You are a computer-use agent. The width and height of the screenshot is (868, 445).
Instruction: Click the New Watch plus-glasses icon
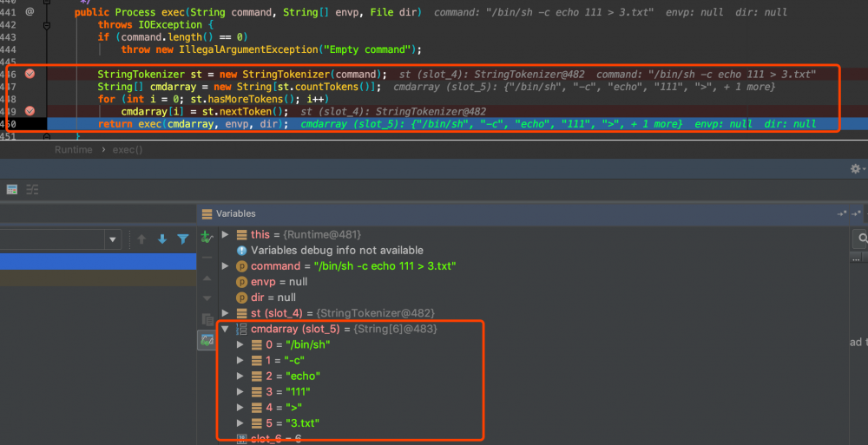[x=207, y=238]
